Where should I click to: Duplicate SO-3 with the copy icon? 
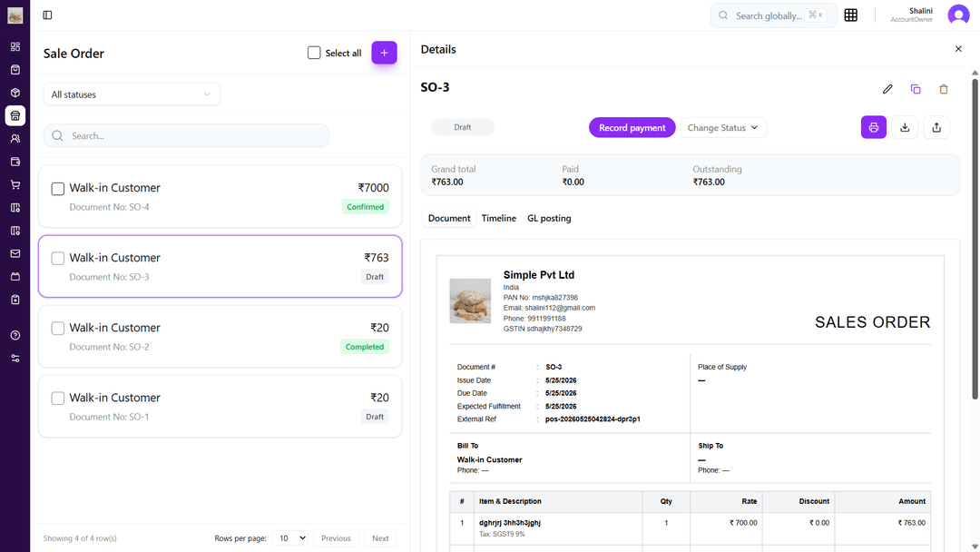coord(916,89)
